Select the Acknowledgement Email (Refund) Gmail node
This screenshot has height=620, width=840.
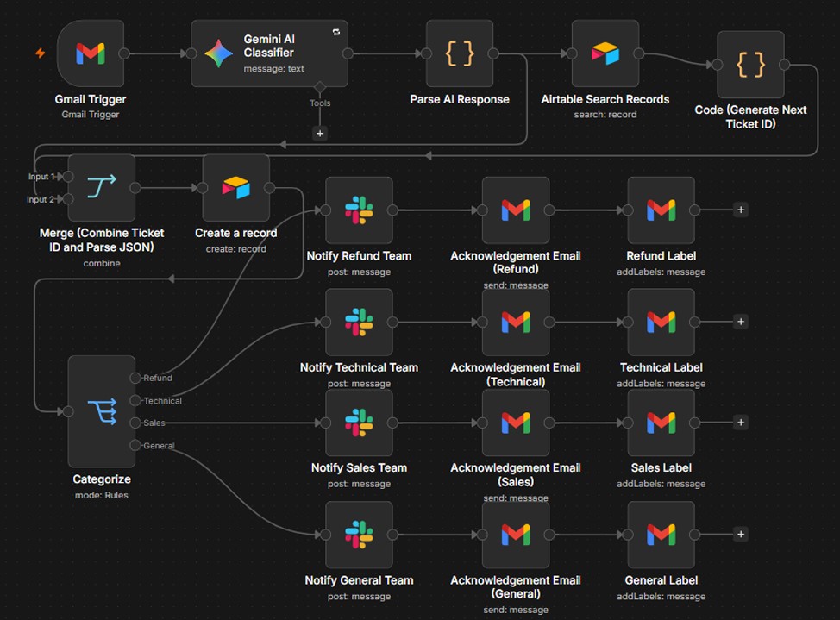(x=516, y=210)
